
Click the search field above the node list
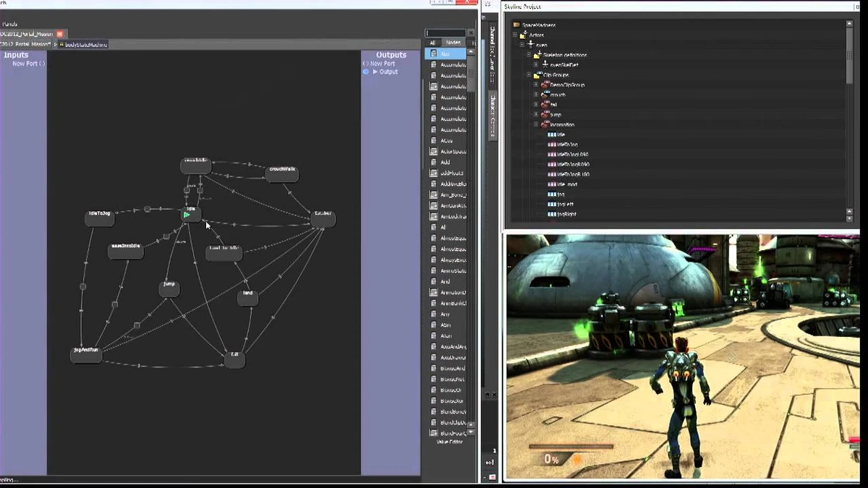click(445, 33)
